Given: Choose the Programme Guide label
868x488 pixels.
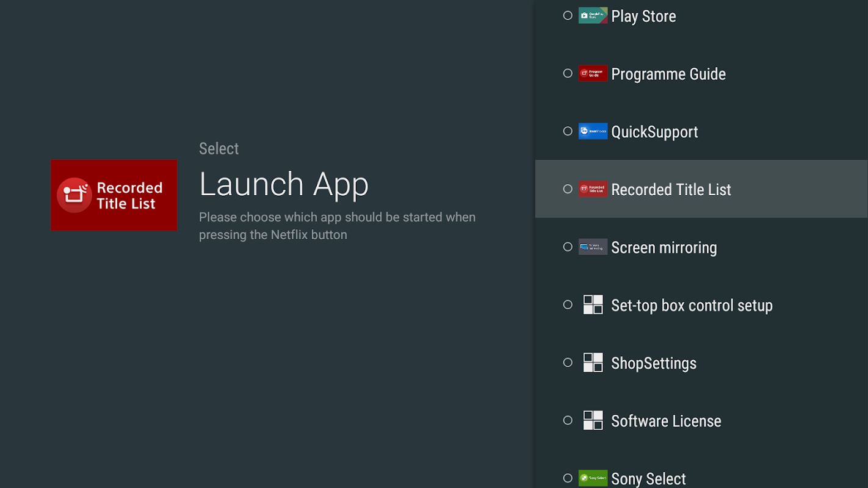Looking at the screenshot, I should [668, 74].
